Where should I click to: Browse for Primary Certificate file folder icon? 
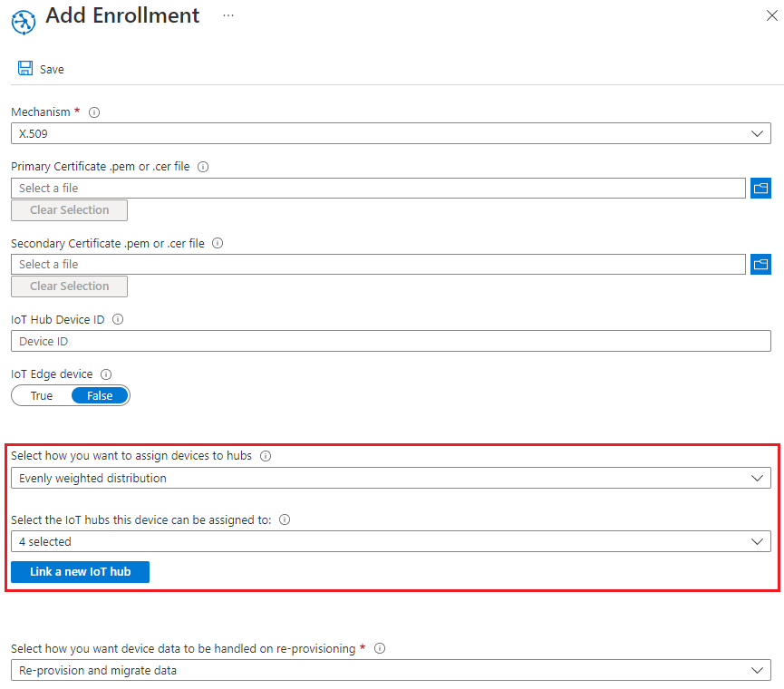tap(760, 188)
